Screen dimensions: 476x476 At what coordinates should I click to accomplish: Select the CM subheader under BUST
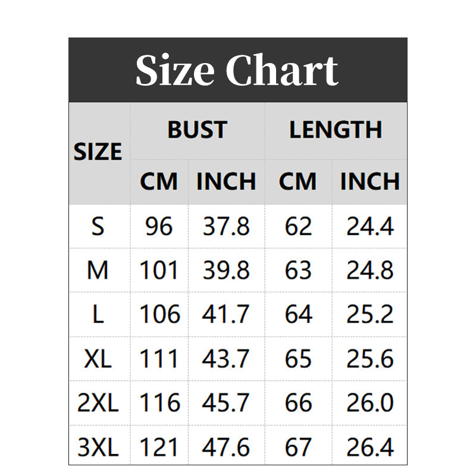[159, 182]
